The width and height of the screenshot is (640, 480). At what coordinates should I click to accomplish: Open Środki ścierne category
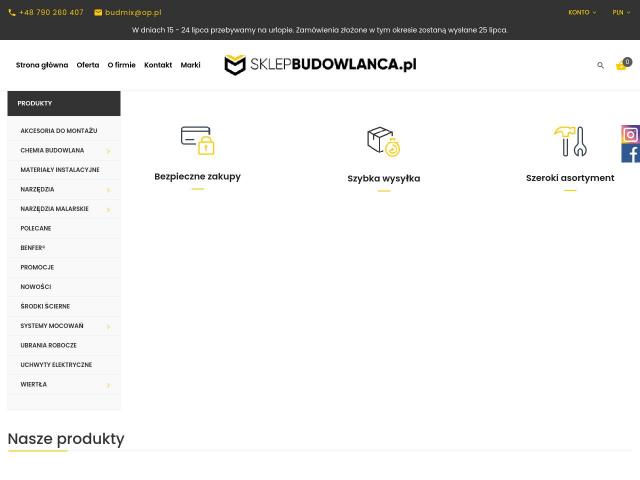pos(45,306)
